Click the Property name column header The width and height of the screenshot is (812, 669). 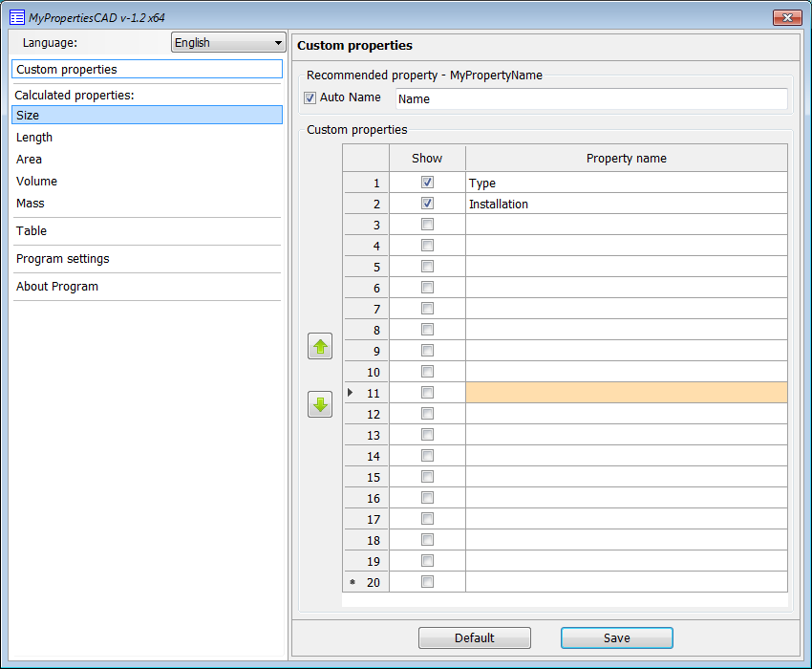click(627, 158)
